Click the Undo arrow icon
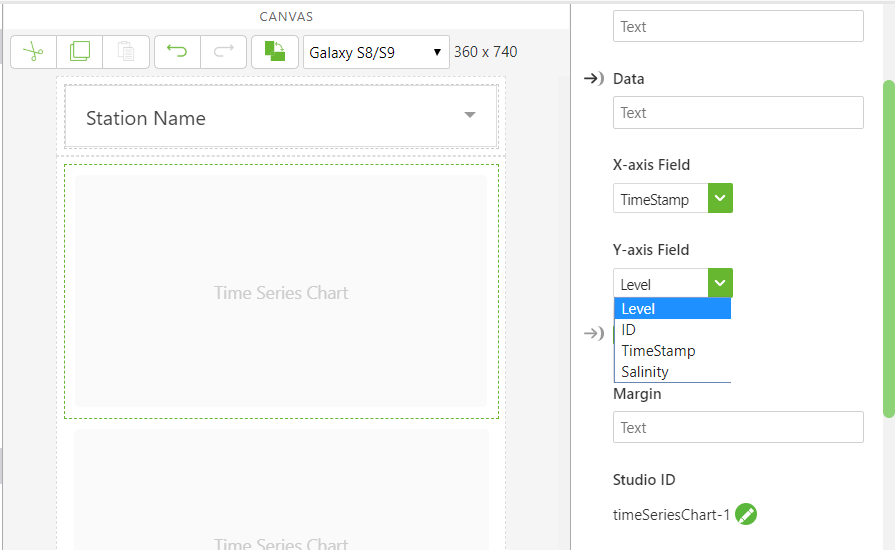The width and height of the screenshot is (895, 550). [177, 52]
